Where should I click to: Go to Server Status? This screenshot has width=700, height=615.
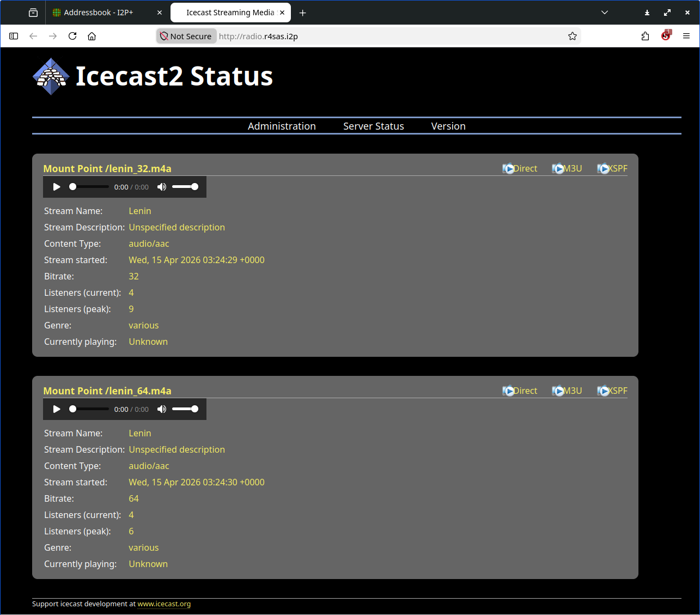click(374, 126)
